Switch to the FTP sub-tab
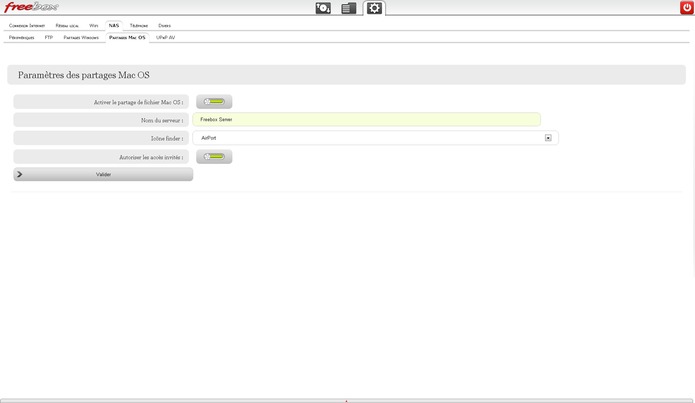 coord(49,37)
